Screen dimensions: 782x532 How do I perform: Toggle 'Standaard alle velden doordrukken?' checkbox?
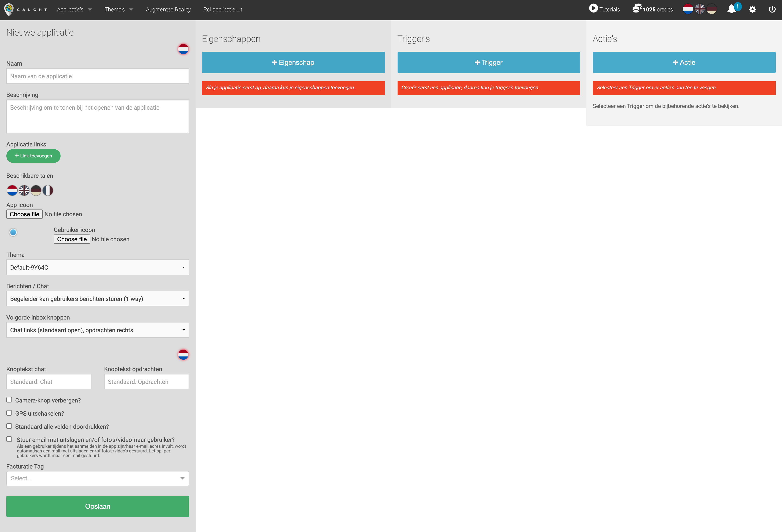(9, 426)
